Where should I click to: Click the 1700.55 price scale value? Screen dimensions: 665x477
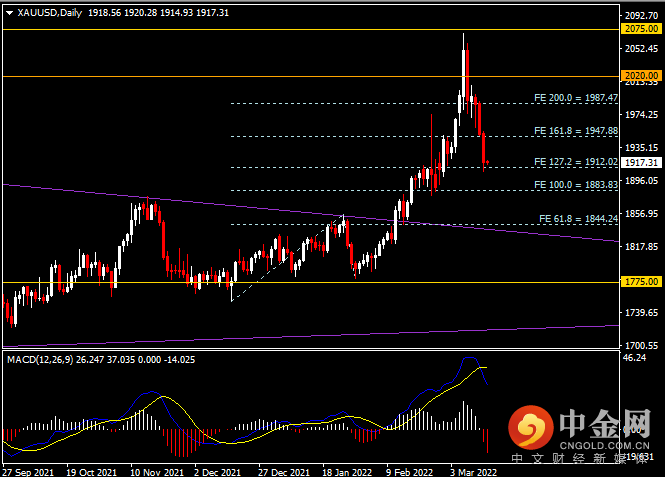click(x=641, y=346)
